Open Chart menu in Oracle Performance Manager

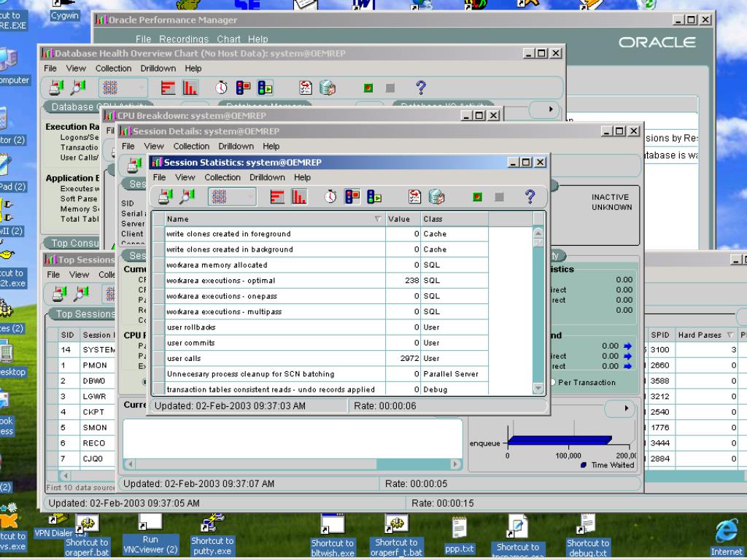(228, 39)
